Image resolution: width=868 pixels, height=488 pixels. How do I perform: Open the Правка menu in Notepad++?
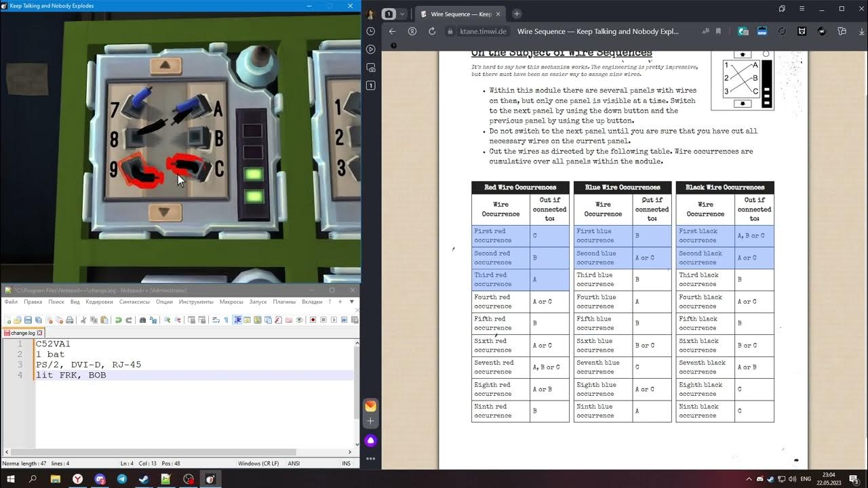[x=33, y=302]
